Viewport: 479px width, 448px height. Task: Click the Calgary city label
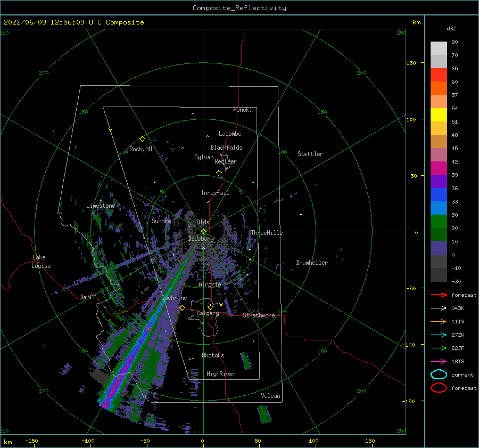(x=208, y=313)
